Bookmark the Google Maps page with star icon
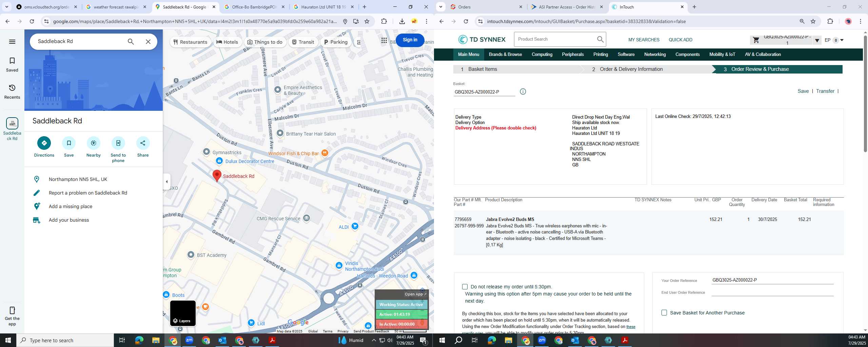Viewport: 868px width, 347px height. pos(367,21)
